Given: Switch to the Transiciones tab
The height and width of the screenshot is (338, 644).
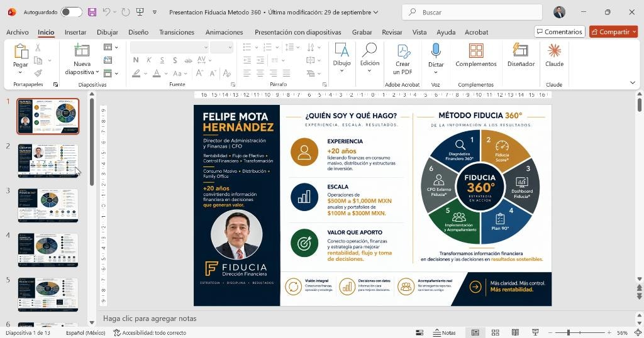Looking at the screenshot, I should pos(177,32).
